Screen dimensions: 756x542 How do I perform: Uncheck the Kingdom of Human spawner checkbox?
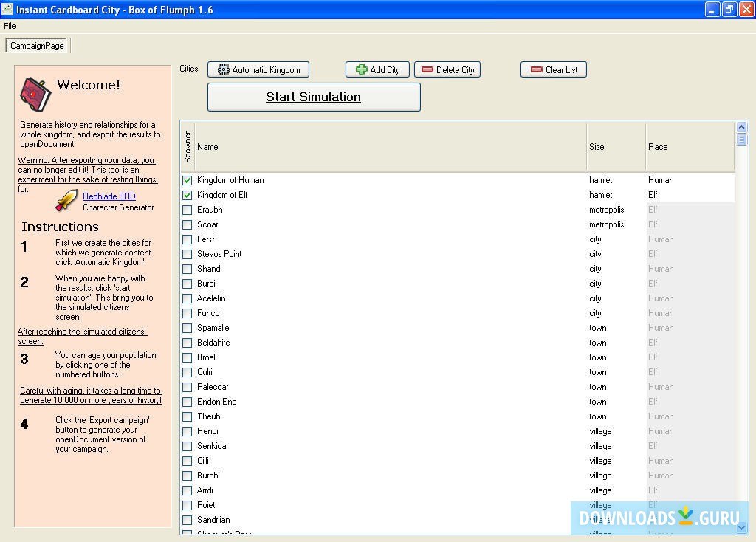coord(187,180)
